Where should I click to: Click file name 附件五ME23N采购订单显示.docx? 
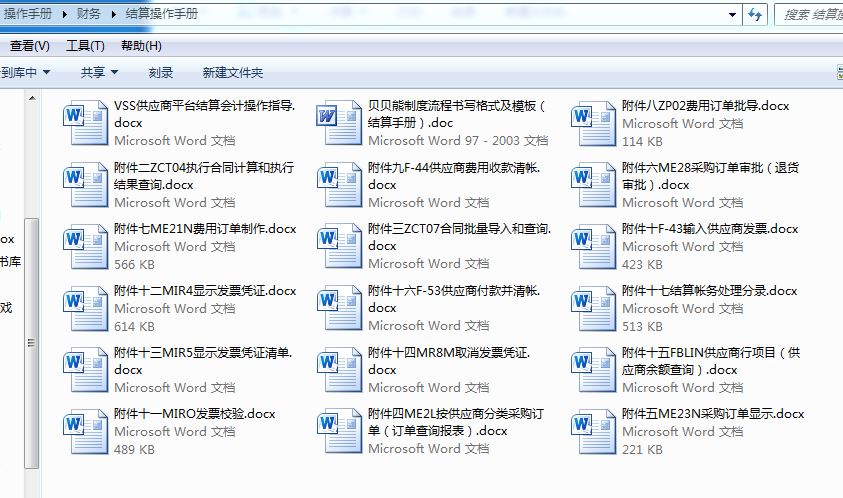coord(713,414)
